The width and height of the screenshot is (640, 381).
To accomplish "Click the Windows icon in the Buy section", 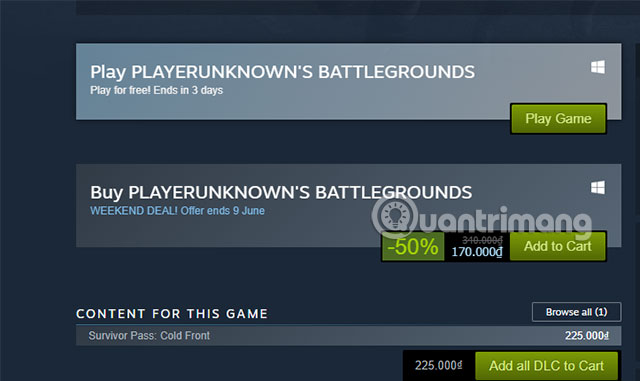I will pyautogui.click(x=598, y=187).
